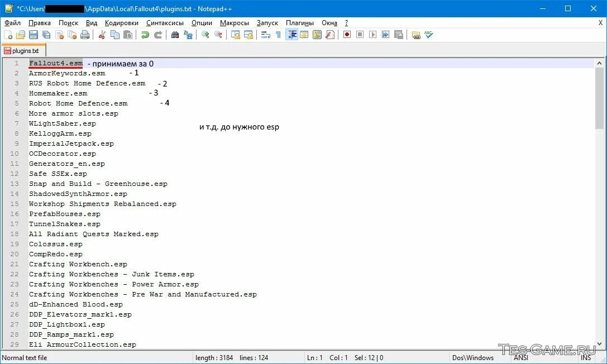The height and width of the screenshot is (364, 607).
Task: Start macro recording with red circle icon
Action: click(x=347, y=35)
